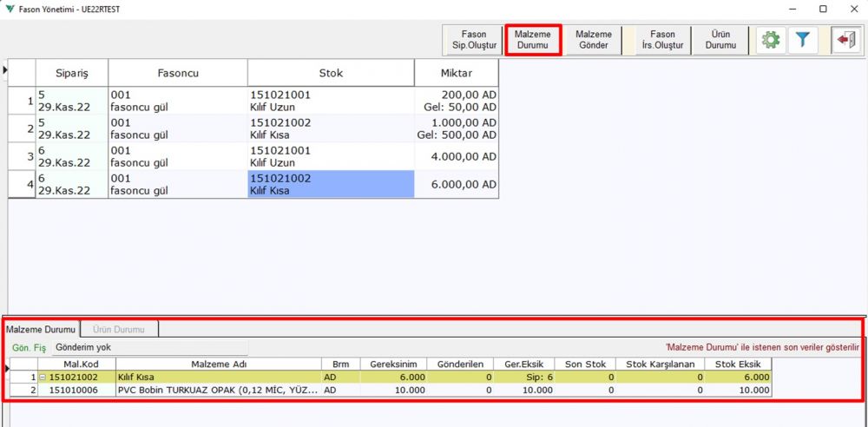This screenshot has width=868, height=427.
Task: Click the Malzeme Gönder button
Action: click(x=593, y=40)
